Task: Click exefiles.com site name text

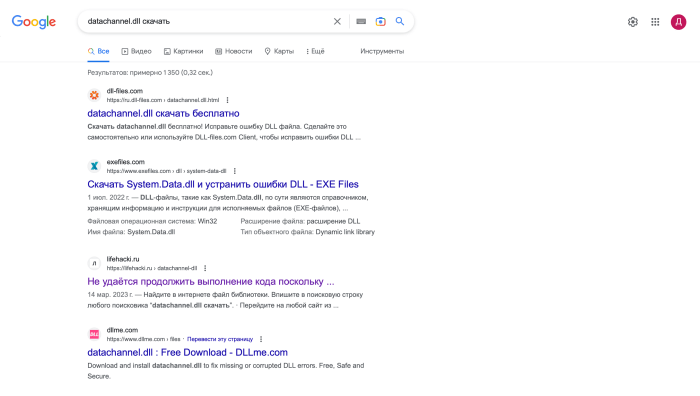Action: click(125, 162)
